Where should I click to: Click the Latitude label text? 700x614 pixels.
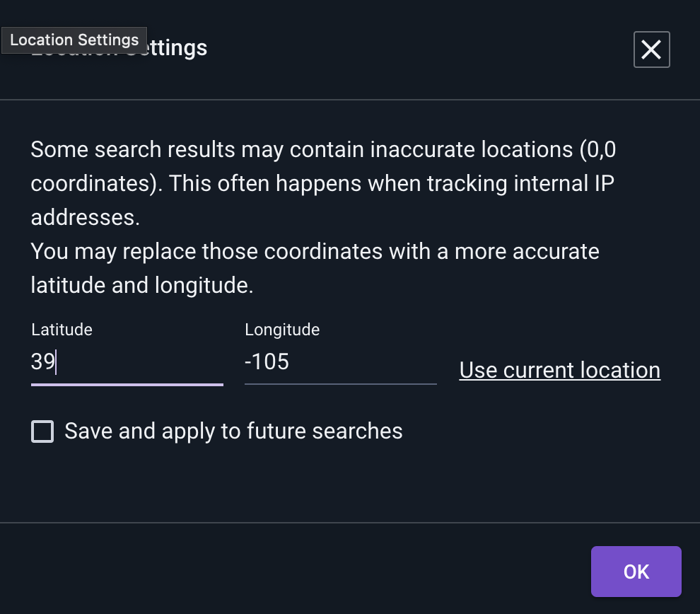click(x=62, y=330)
